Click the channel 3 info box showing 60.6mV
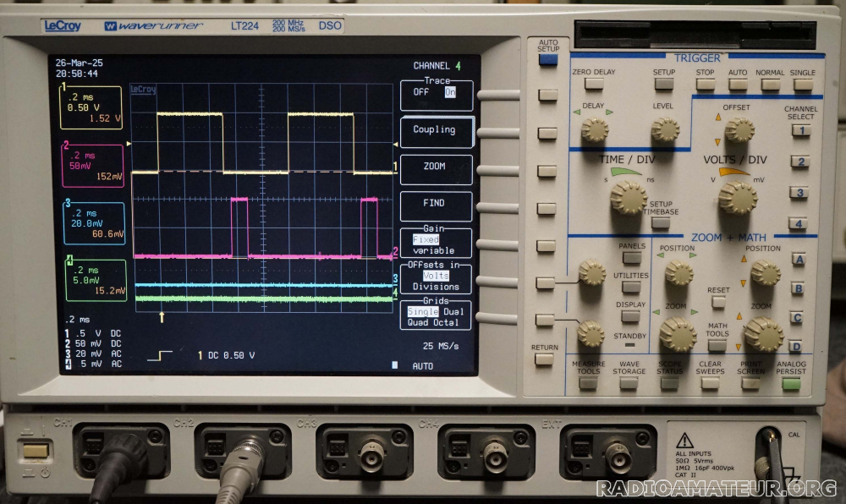Image resolution: width=846 pixels, height=504 pixels. click(94, 223)
